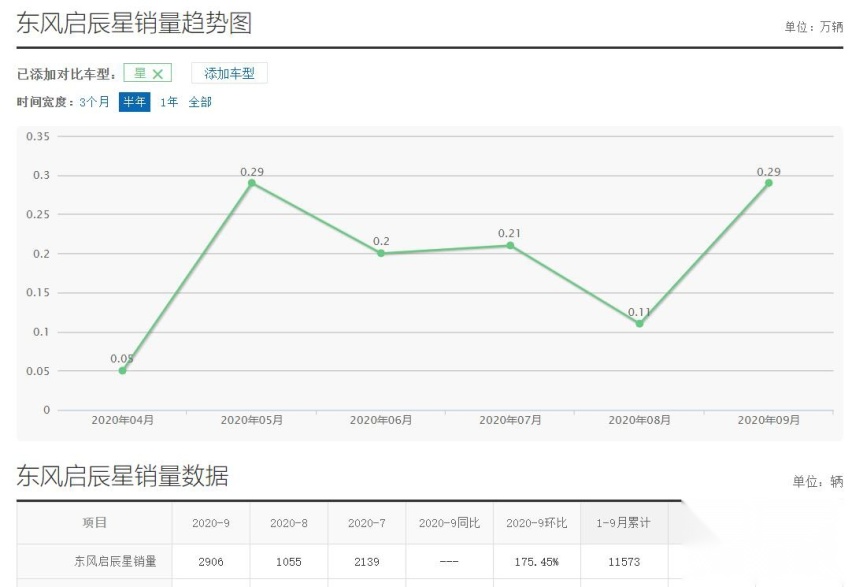Select the 2020年05月 data point marker
852x587 pixels.
252,183
